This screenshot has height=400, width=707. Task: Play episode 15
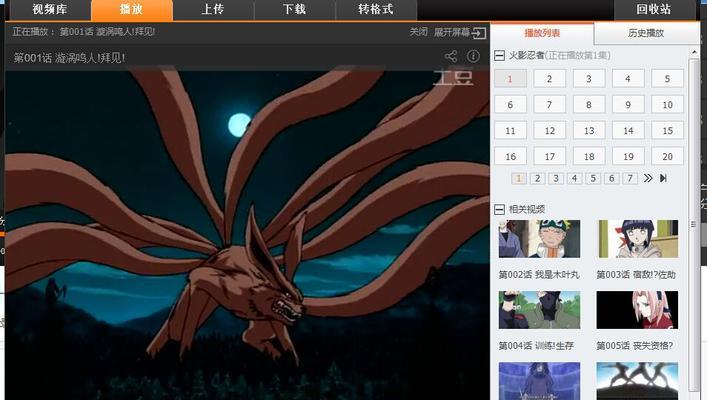click(x=667, y=131)
